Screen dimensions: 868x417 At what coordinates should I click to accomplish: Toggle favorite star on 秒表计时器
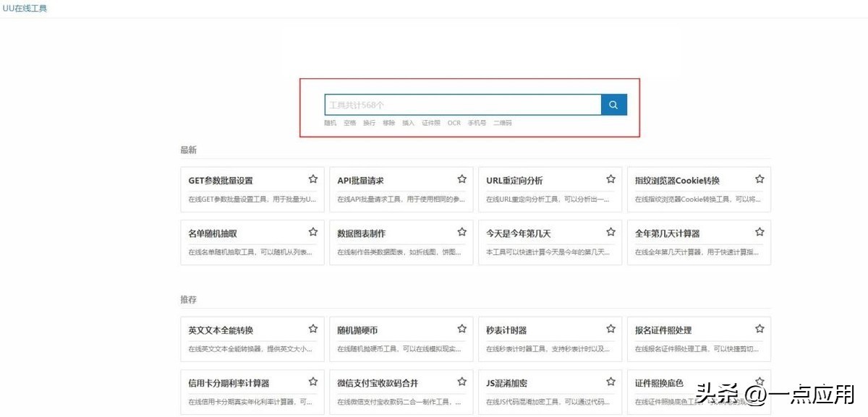coord(611,329)
